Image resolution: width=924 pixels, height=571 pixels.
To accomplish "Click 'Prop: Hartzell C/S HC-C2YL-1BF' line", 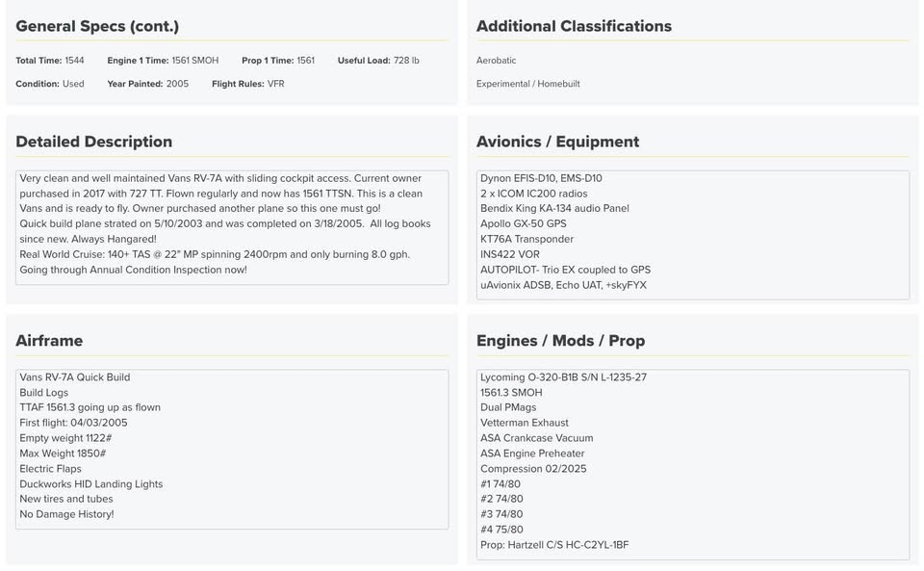I will (x=554, y=545).
